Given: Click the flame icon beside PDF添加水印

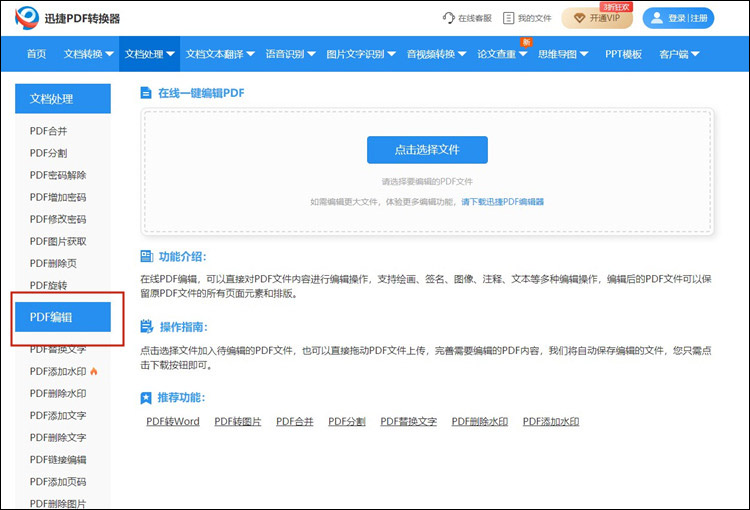Looking at the screenshot, I should click(94, 371).
